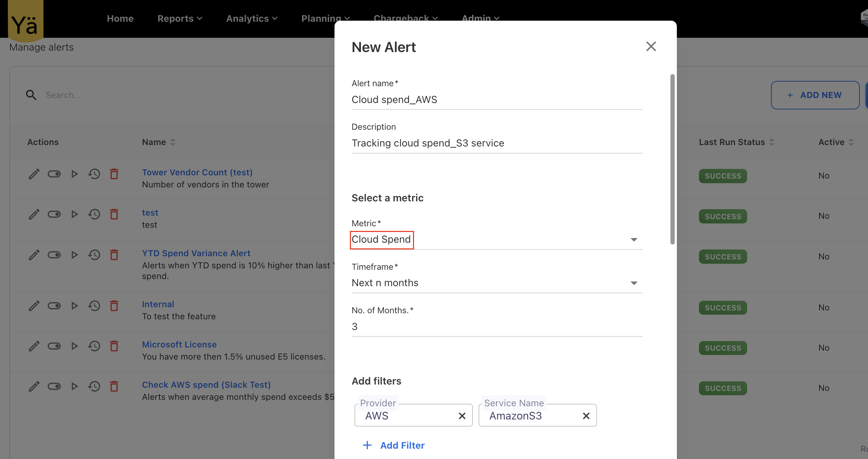Click the search magnifier icon
Viewport: 868px width, 459px height.
pos(31,95)
